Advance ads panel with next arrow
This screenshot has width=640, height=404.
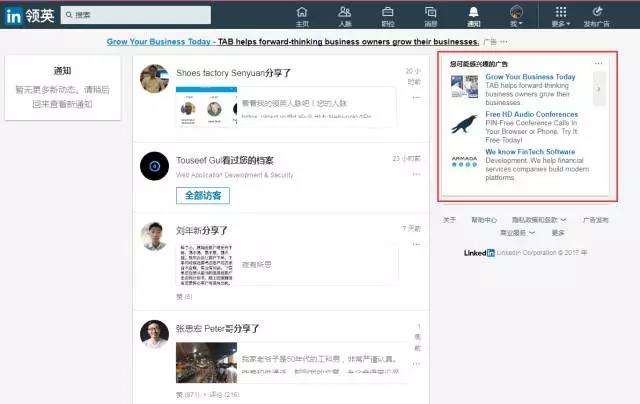(599, 89)
